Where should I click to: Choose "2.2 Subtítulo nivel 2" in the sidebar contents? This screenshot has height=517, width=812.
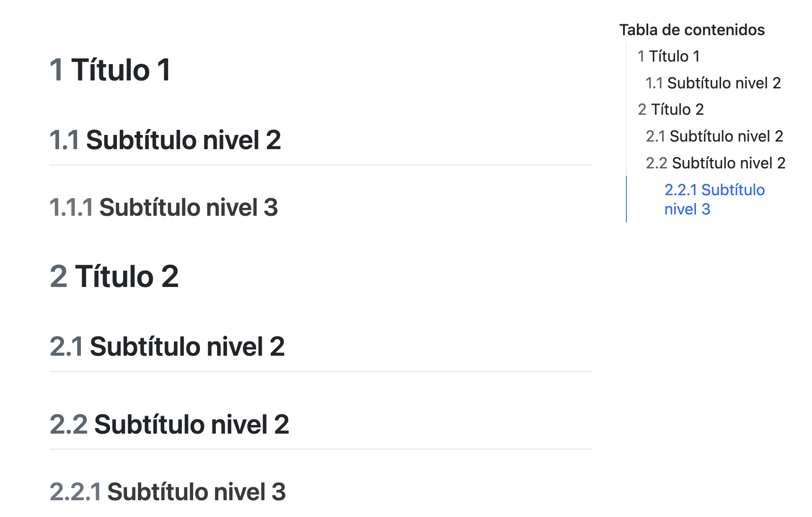[716, 163]
